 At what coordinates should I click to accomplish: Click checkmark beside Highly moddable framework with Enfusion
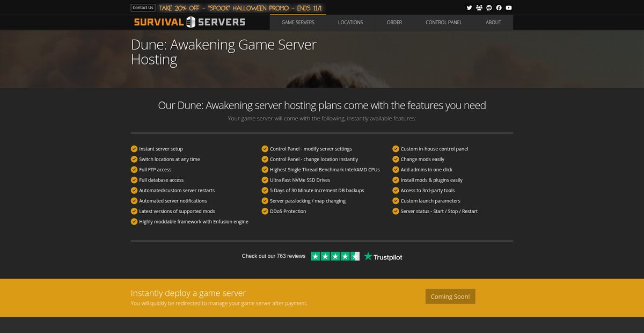(134, 221)
